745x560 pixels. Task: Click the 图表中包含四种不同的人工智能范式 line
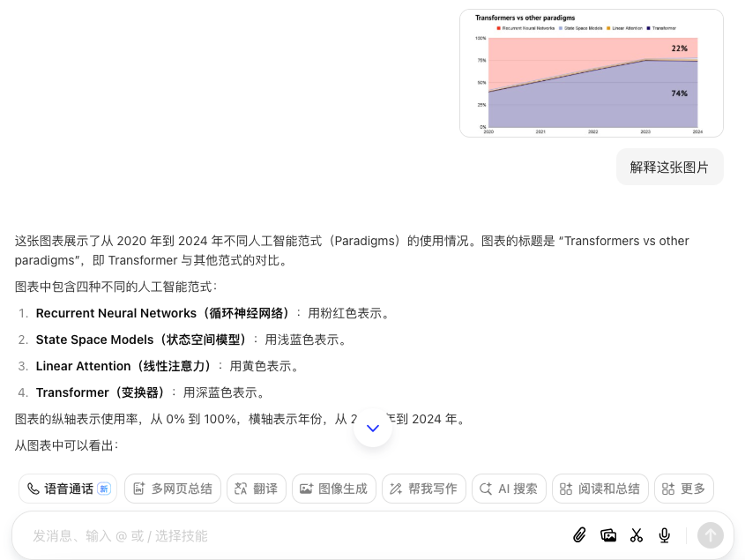(x=115, y=287)
